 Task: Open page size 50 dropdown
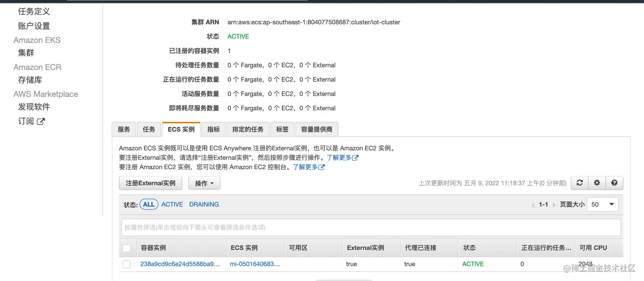[603, 204]
